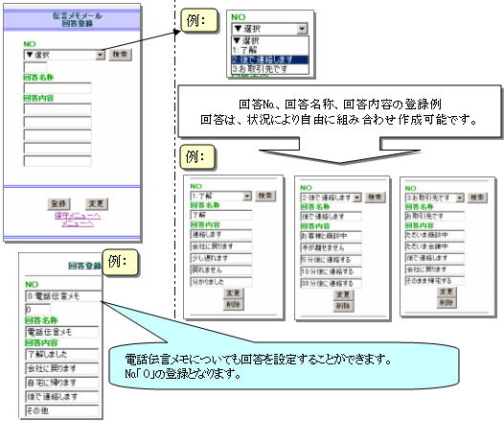Screen dimensions: 504x421
Task: Choose 1:了解 in the open dropdown list
Action: click(270, 51)
